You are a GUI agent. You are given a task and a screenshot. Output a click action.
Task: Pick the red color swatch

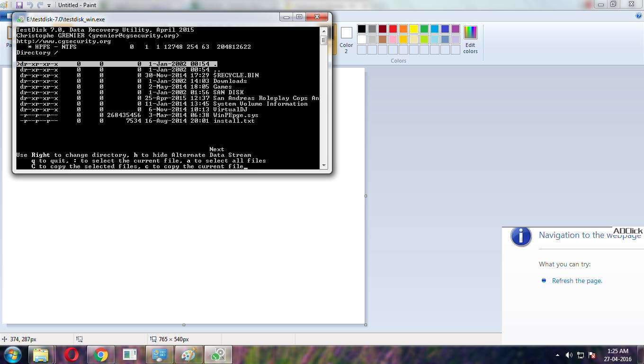393,29
